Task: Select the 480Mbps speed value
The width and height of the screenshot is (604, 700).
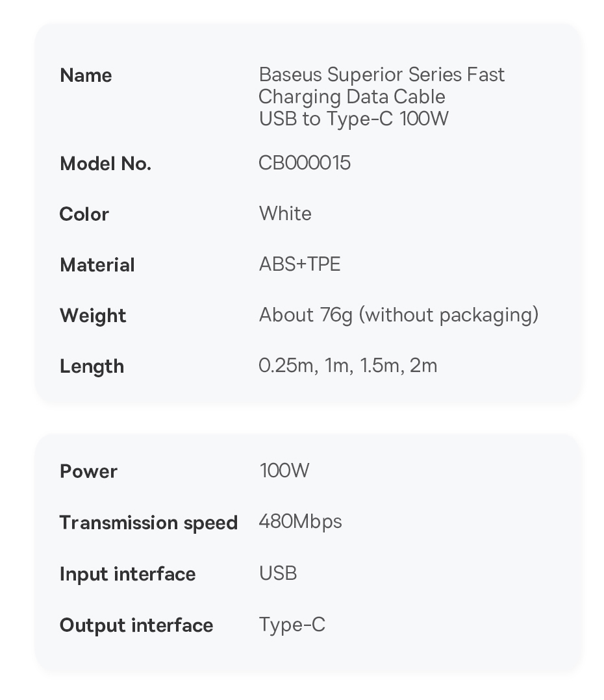Action: (x=300, y=521)
